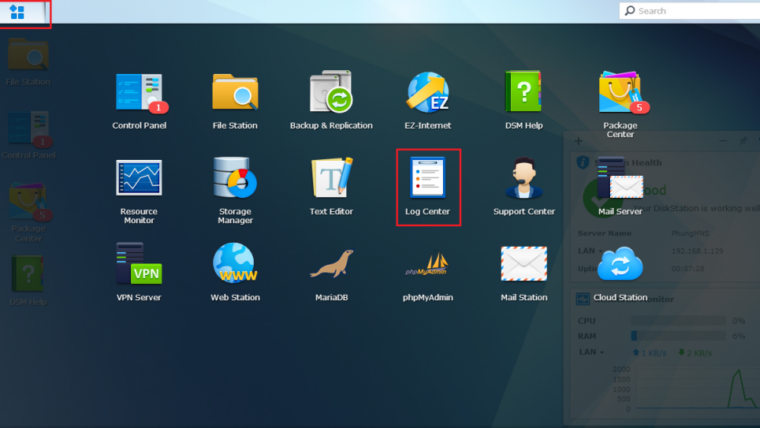Expand the LAN dropdown under Server Name
The image size is (760, 428).
[590, 251]
